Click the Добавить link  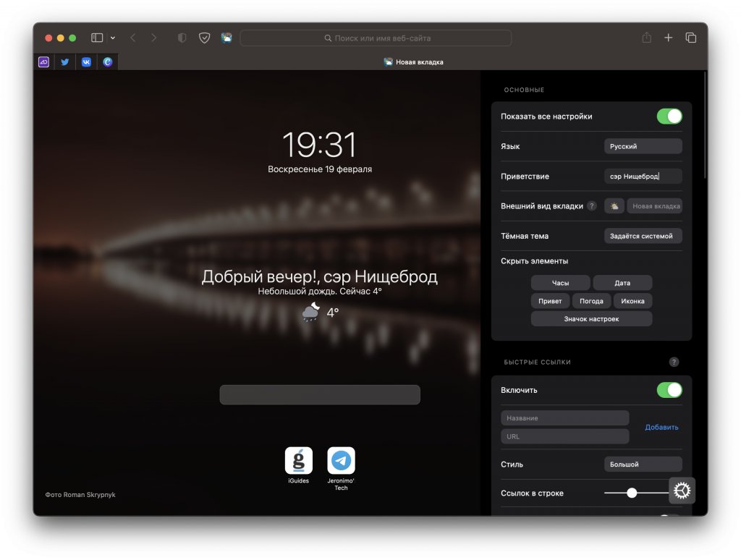(661, 427)
